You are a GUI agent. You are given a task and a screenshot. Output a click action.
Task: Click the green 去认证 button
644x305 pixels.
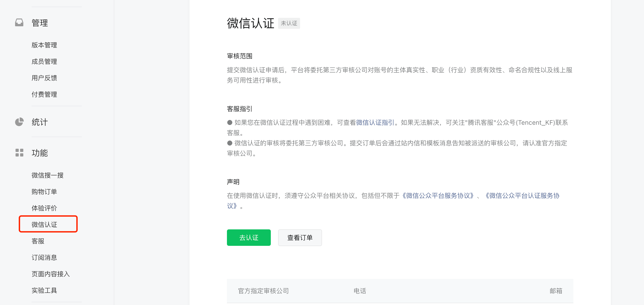248,238
